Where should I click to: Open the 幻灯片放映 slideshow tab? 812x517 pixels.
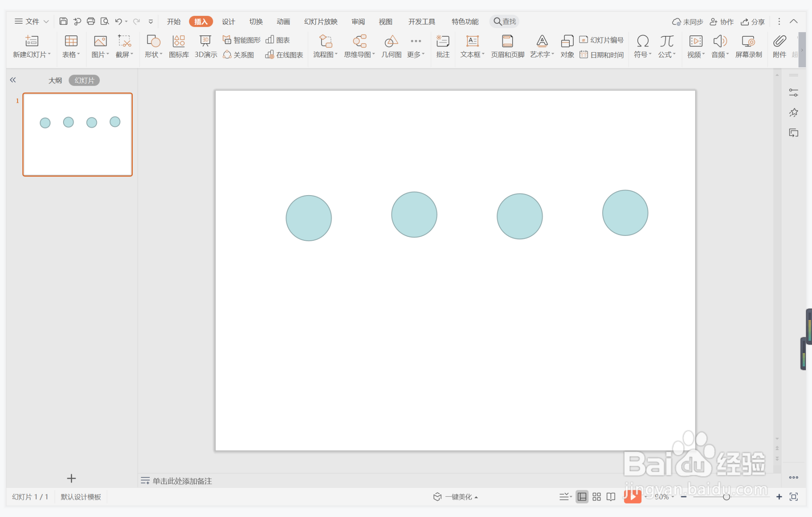pyautogui.click(x=320, y=21)
